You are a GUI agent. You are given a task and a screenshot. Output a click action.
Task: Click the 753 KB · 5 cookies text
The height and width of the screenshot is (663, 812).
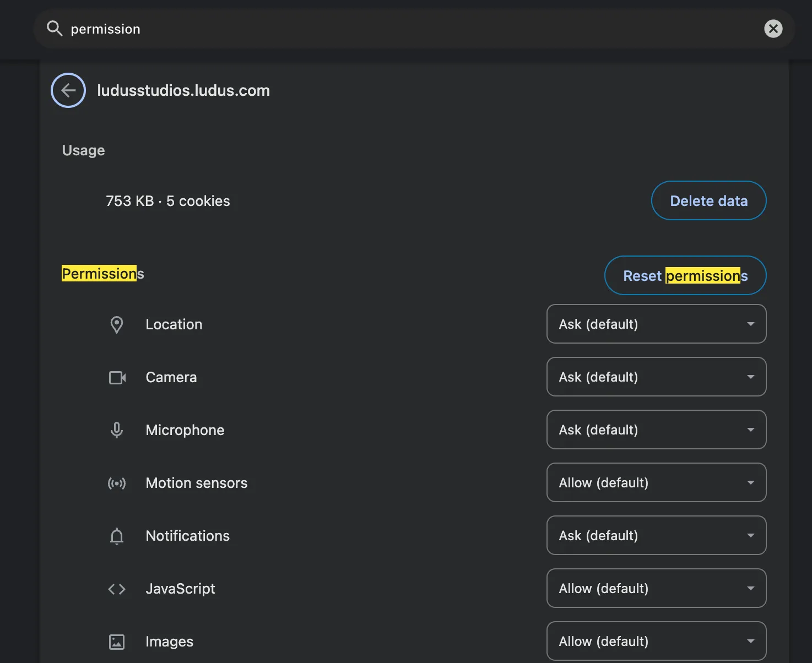(168, 201)
